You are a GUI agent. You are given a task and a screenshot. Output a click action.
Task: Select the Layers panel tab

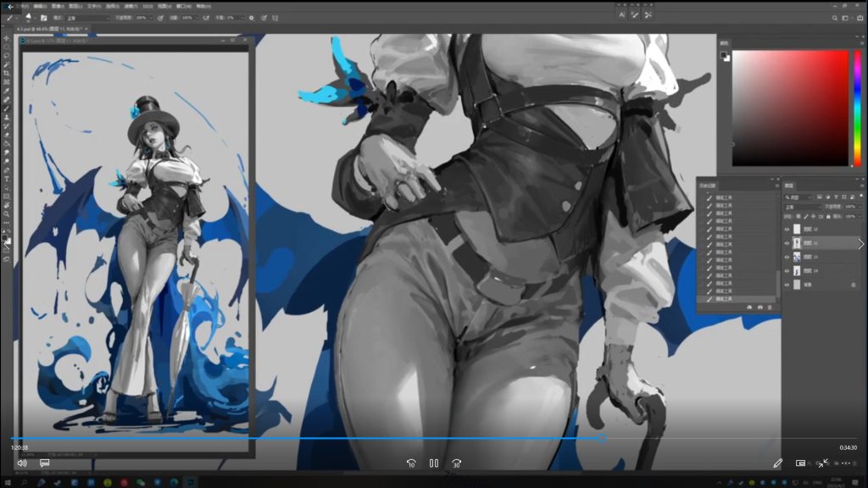pyautogui.click(x=788, y=185)
